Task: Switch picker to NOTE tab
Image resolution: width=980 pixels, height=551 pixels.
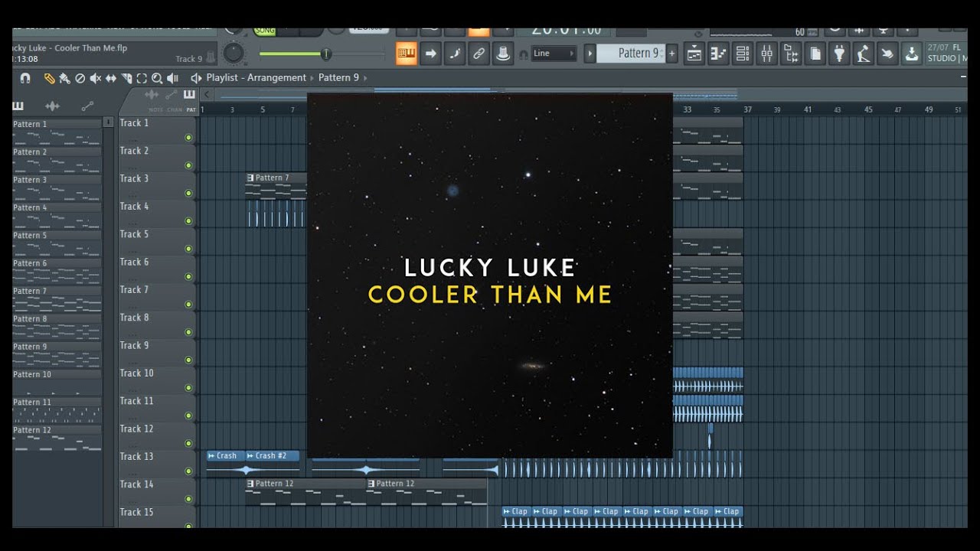Action: coord(156,109)
